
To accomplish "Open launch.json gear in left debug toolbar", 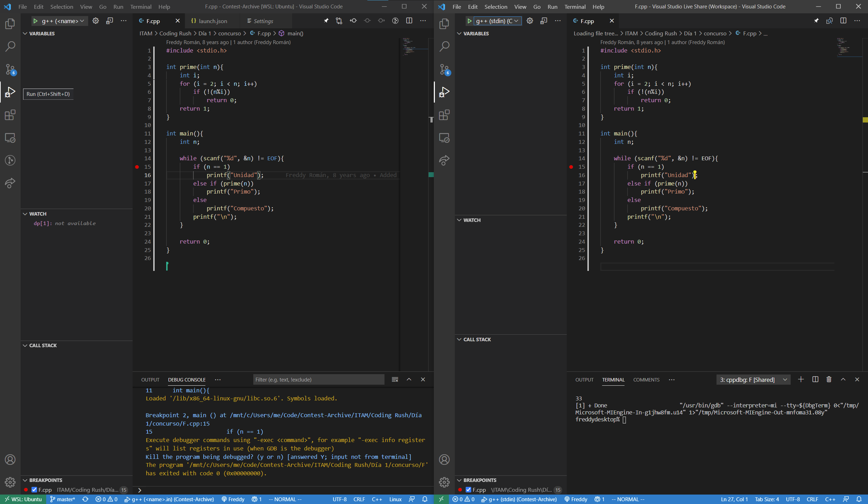I will point(96,21).
